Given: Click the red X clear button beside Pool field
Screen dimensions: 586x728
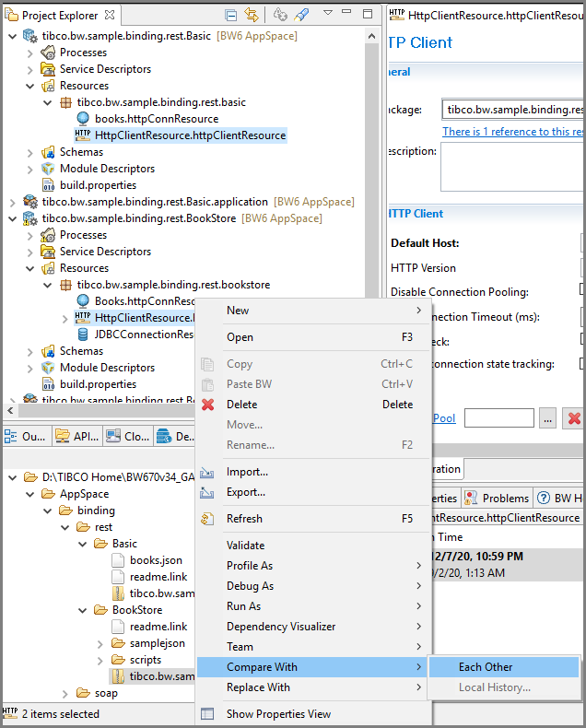Looking at the screenshot, I should tap(574, 417).
